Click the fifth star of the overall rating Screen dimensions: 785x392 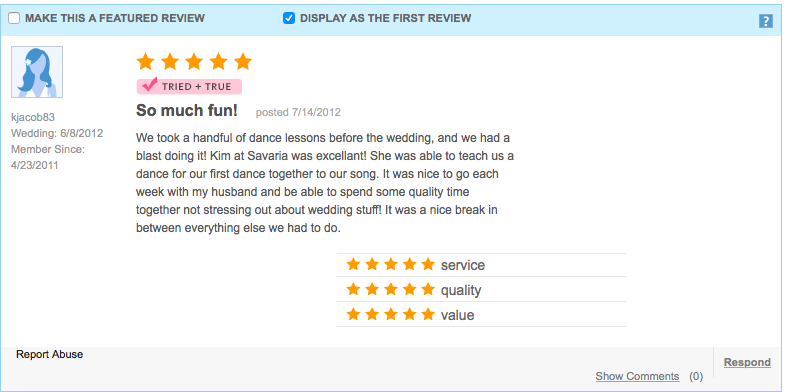pyautogui.click(x=243, y=62)
